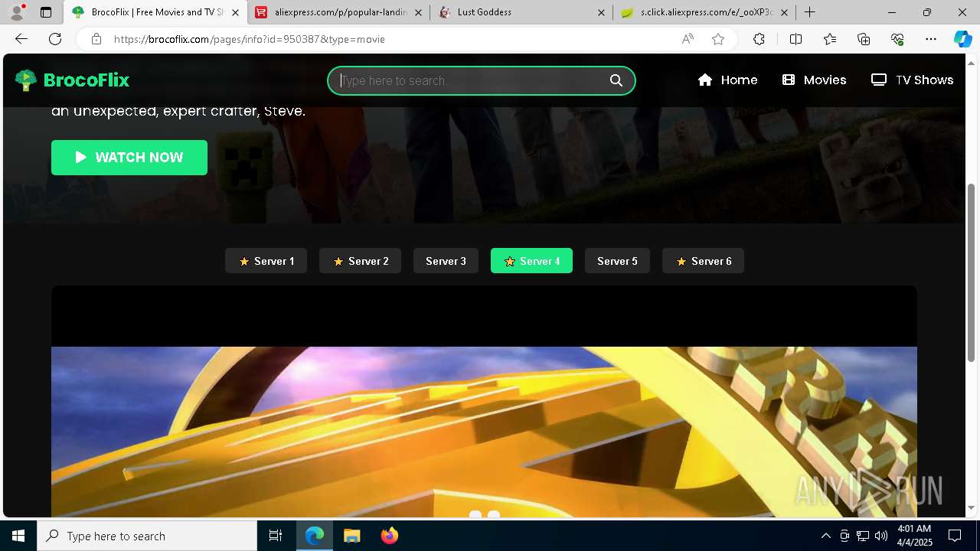Close the aliexpress popular-landing tab

click(418, 12)
